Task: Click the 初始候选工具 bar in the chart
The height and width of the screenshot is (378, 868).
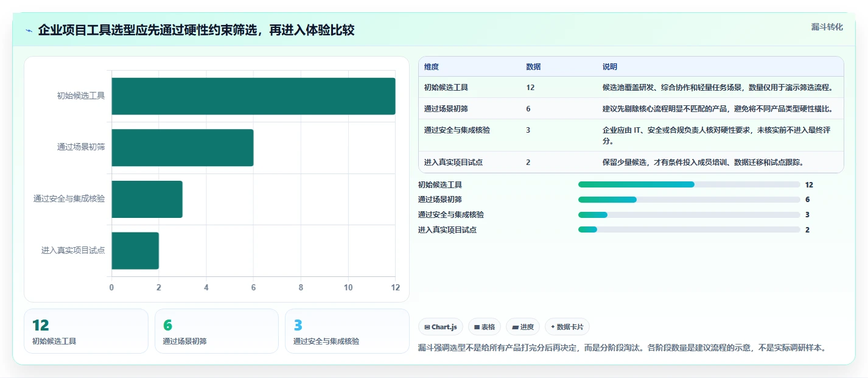Action: 253,96
